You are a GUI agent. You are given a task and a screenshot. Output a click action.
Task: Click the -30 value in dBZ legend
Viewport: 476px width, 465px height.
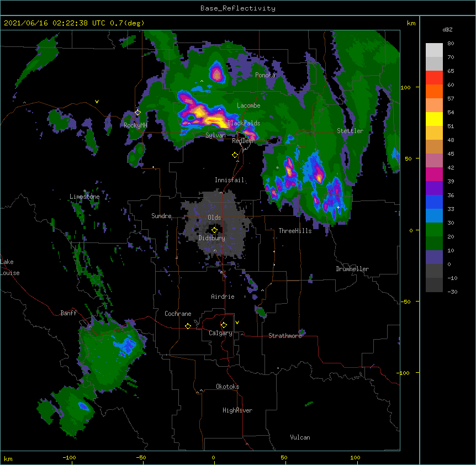[x=452, y=292]
